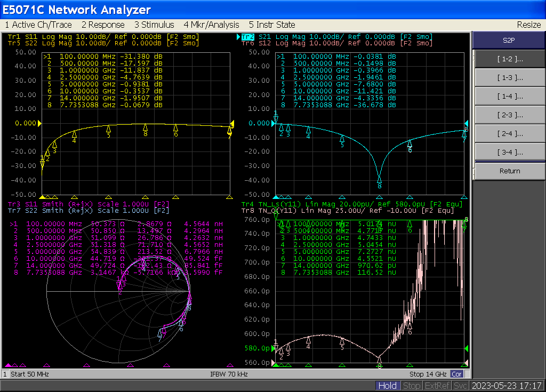Pick the [ 1-4 ]... softkey
The image size is (546, 392).
pyautogui.click(x=510, y=96)
